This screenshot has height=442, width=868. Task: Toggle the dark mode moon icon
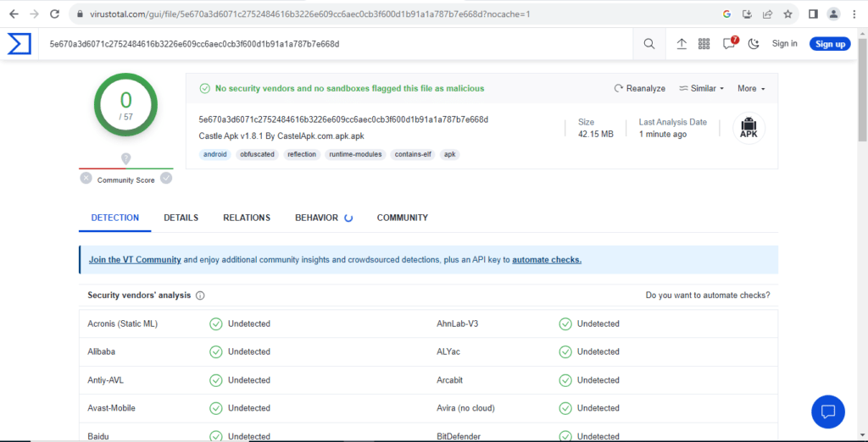[753, 44]
